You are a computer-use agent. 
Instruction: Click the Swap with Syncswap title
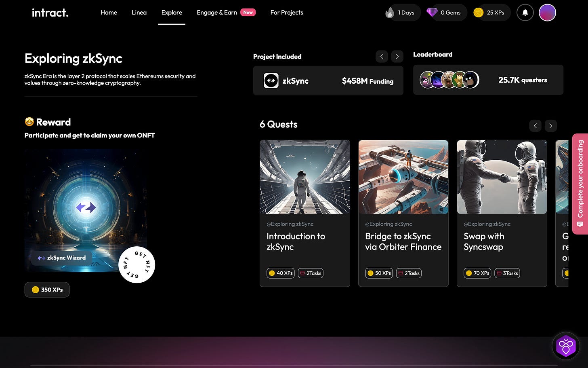pos(484,241)
